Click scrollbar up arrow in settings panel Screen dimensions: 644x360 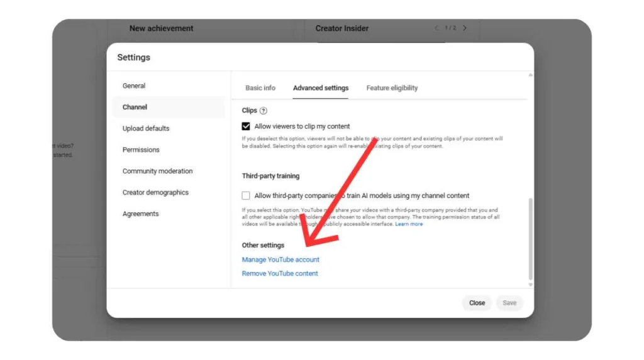[530, 75]
